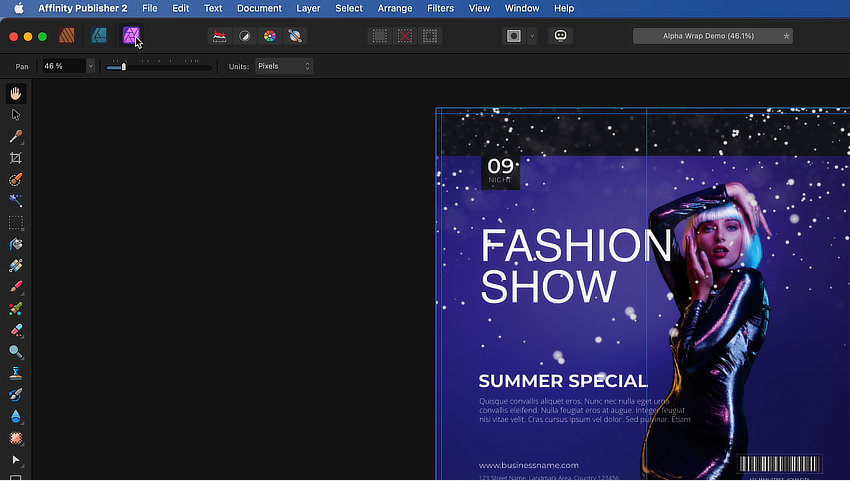Click the Auto Levels toolbar icon
Viewport: 850px width, 481px height.
click(x=219, y=36)
